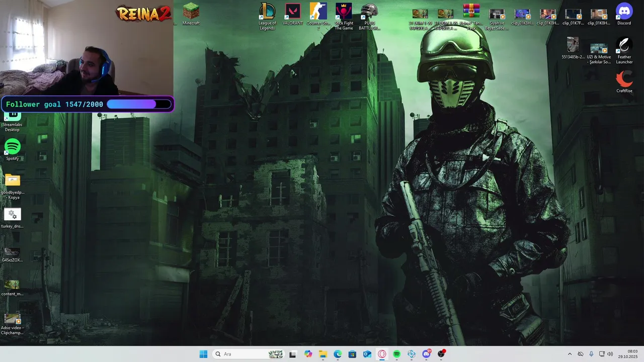Select the Discord desktop shortcut
Viewport: 644px width, 362px height.
click(624, 15)
